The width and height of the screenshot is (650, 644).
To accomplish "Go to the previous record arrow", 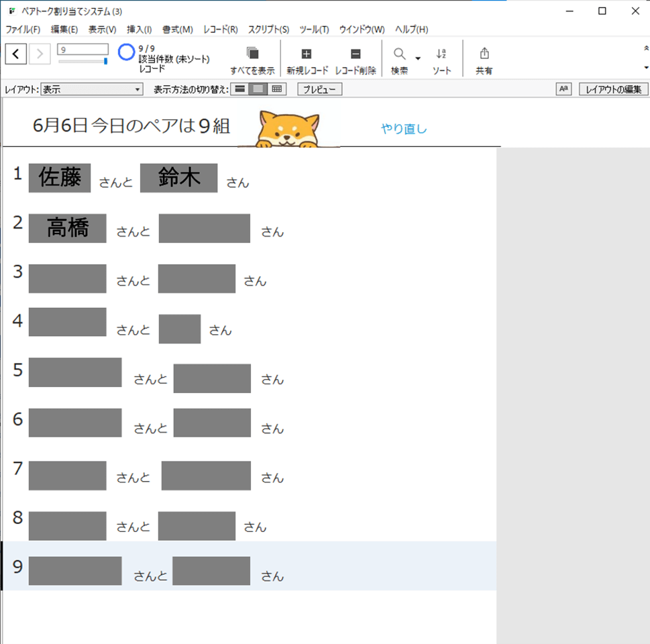I will (15, 54).
